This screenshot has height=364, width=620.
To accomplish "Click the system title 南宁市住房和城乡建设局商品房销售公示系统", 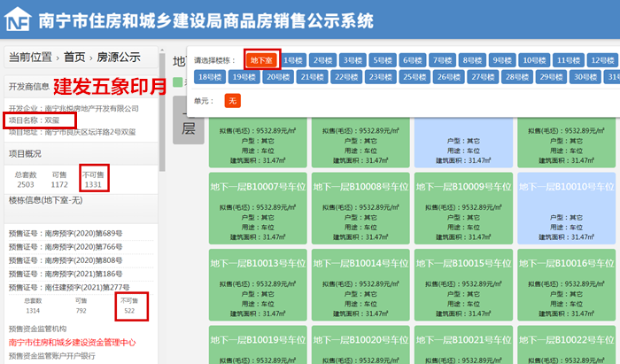I will [x=206, y=20].
